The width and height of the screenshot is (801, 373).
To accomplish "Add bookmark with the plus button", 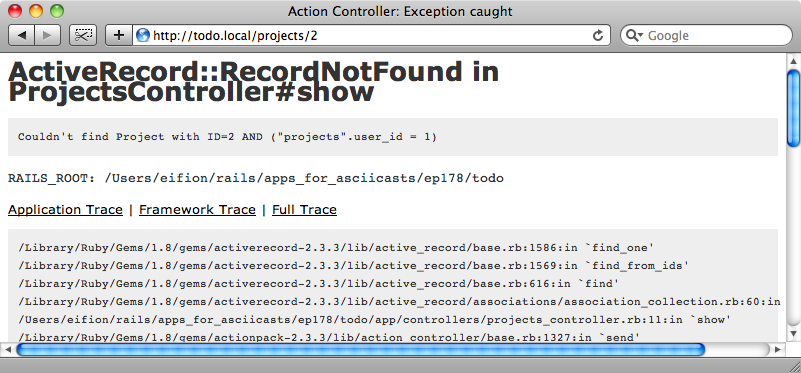I will point(119,35).
